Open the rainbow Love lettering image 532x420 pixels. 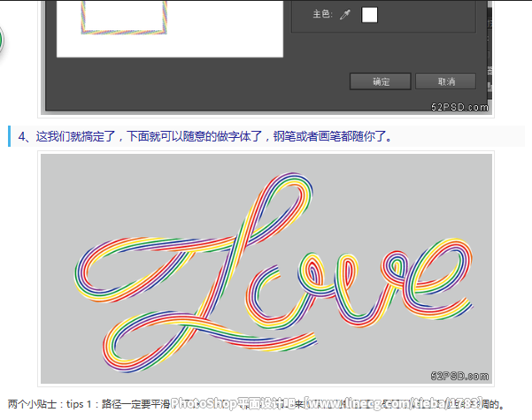point(266,269)
